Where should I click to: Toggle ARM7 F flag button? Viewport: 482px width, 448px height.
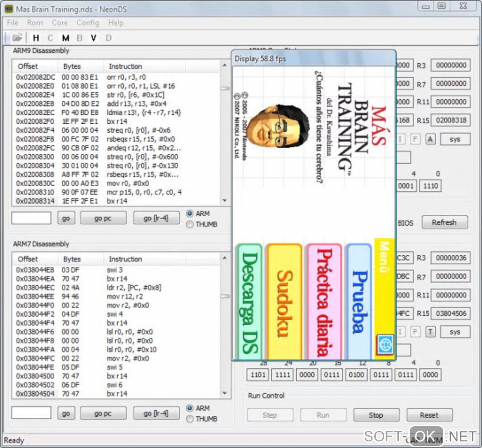(x=415, y=332)
